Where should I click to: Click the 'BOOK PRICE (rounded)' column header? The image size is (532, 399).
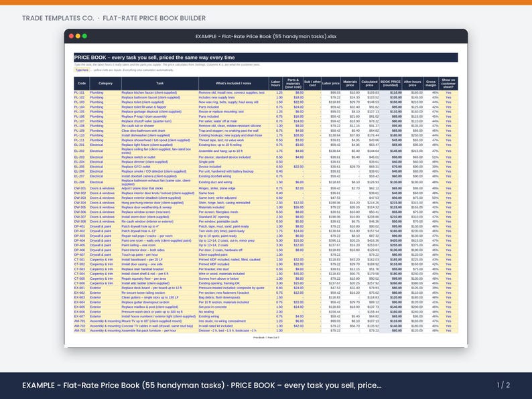click(x=391, y=84)
